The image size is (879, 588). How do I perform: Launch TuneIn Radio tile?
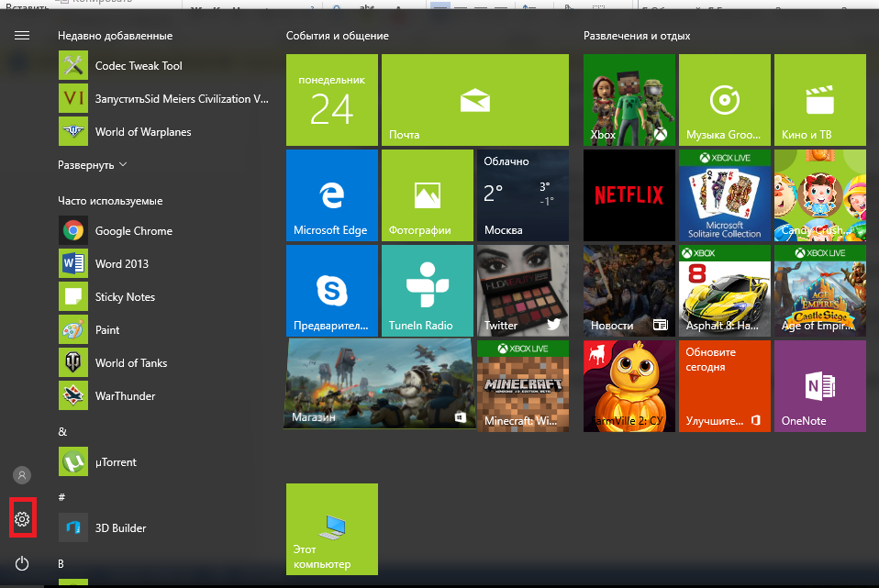pos(428,291)
